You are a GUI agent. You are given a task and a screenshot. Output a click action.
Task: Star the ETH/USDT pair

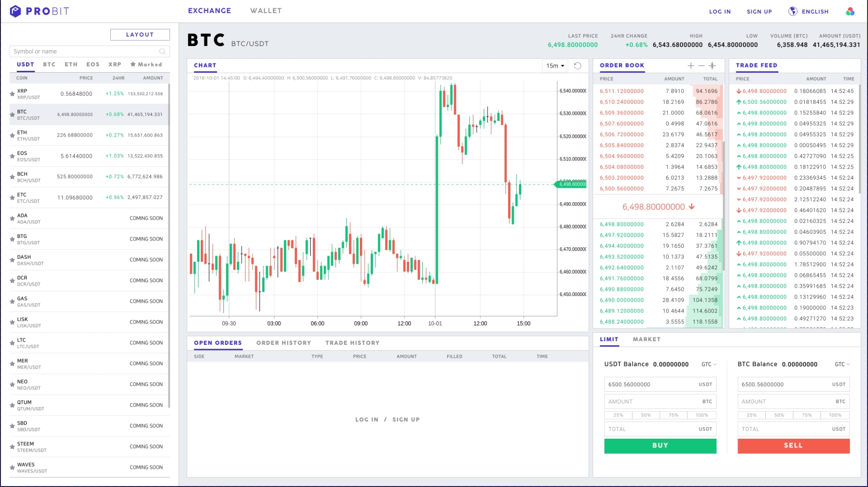[x=12, y=136]
